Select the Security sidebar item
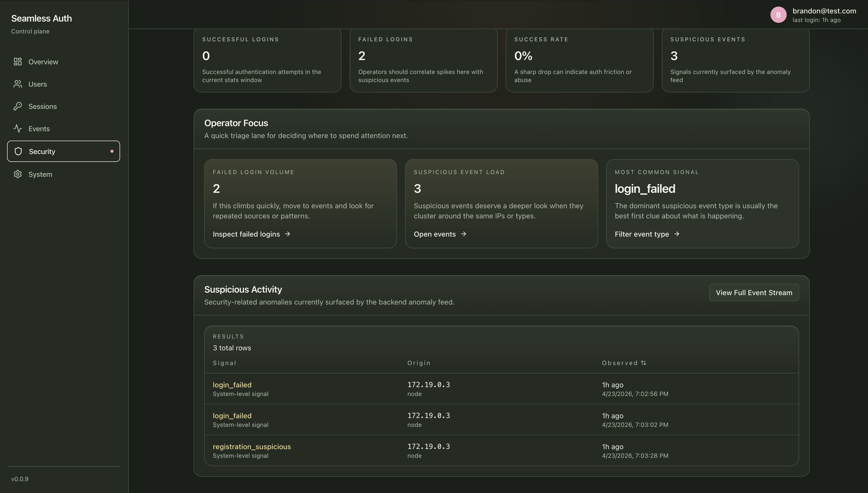Screen dimensions: 868x493 pos(64,151)
